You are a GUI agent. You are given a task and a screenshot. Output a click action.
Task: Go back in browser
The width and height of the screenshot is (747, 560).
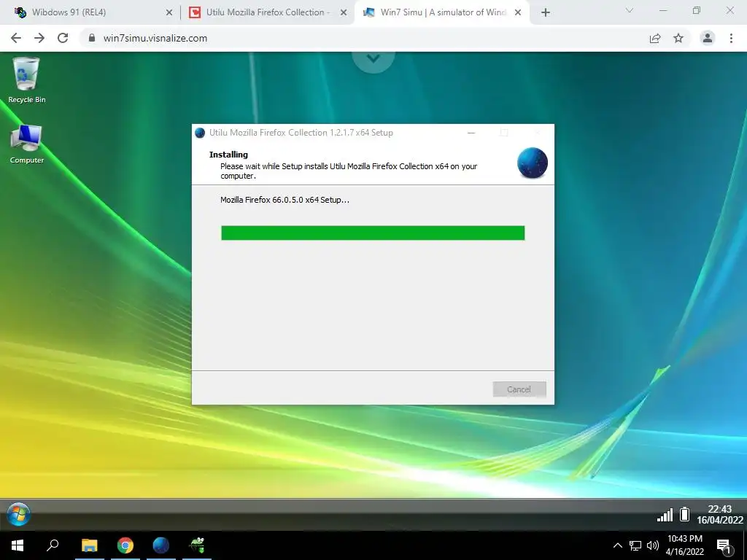16,38
